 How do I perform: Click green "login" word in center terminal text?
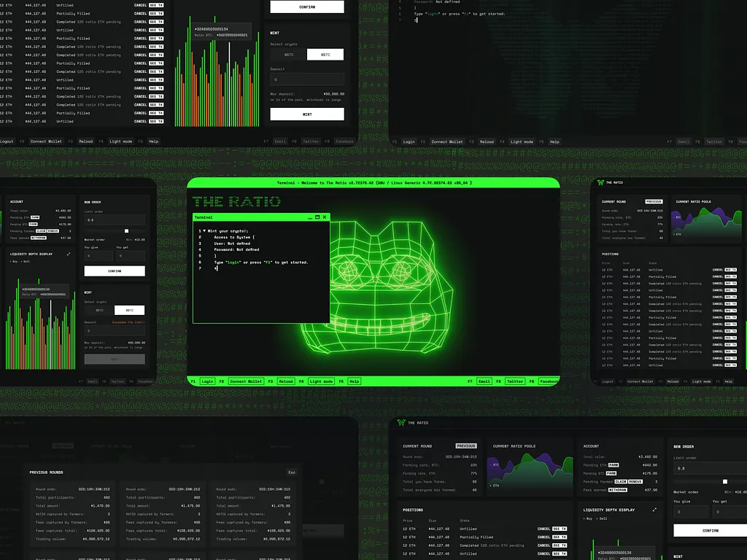(x=233, y=262)
